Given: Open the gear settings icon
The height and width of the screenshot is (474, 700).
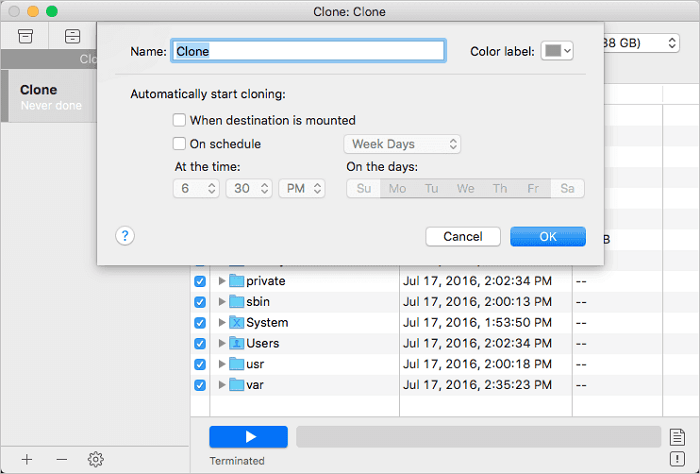Looking at the screenshot, I should (x=95, y=459).
